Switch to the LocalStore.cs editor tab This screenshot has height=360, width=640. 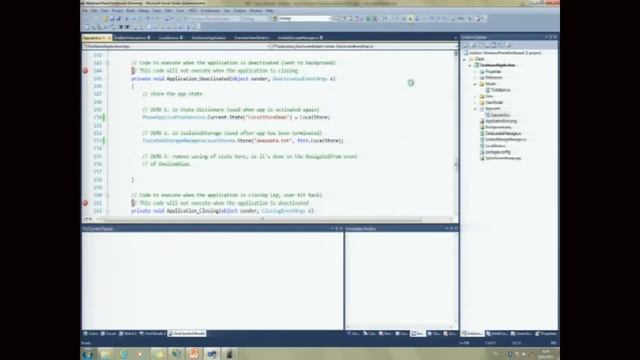tap(170, 38)
